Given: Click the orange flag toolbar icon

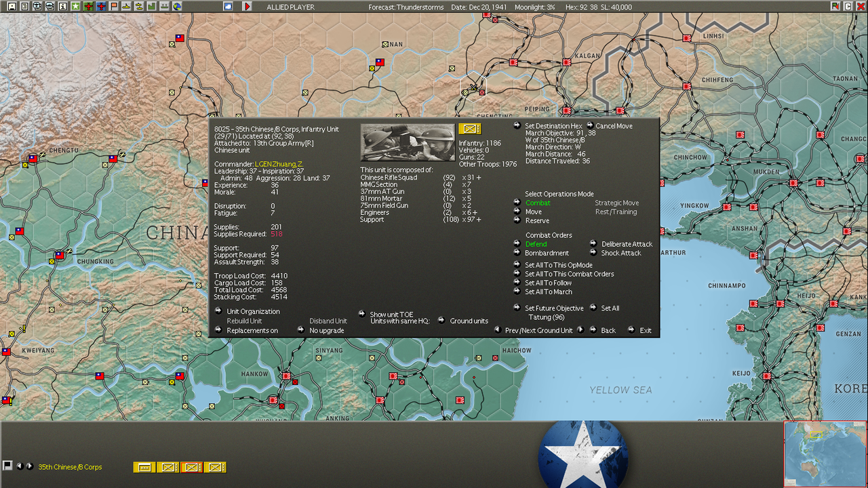Looking at the screenshot, I should [114, 6].
